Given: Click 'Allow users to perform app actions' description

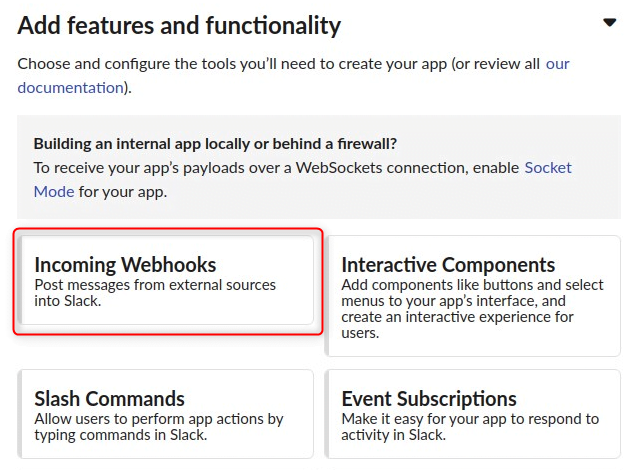Looking at the screenshot, I should [159, 427].
